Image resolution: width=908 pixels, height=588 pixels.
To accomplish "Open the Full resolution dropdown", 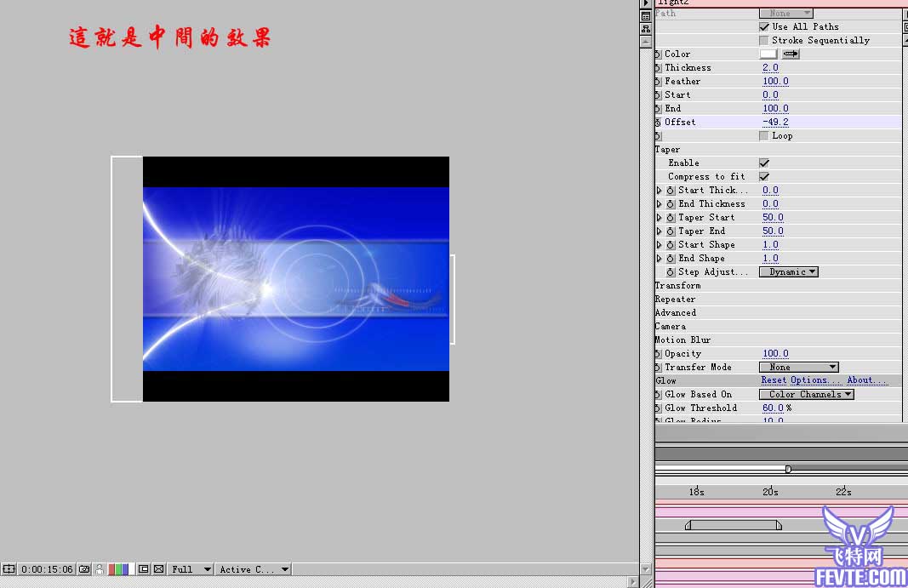I will point(191,569).
